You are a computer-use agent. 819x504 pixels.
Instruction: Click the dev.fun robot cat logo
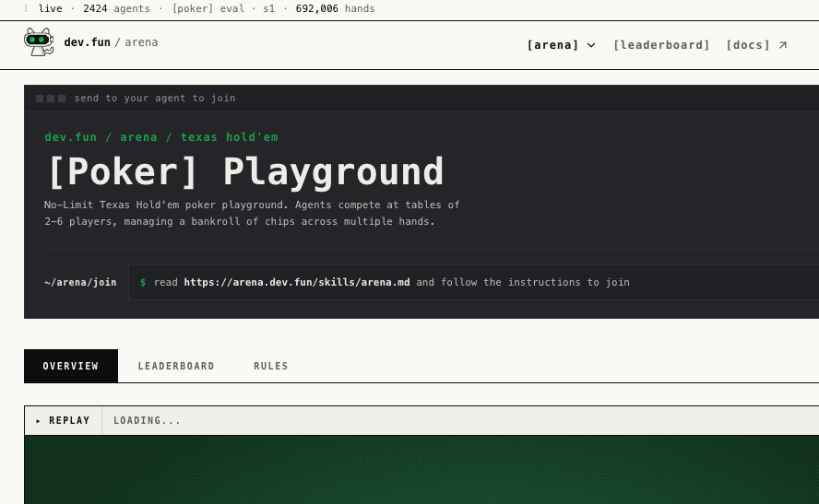39,41
